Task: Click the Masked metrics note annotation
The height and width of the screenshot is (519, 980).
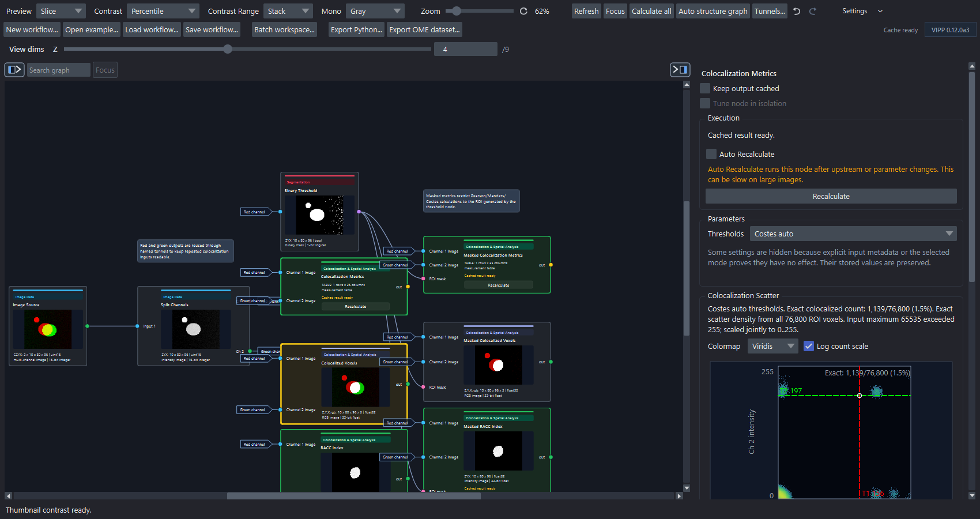Action: pyautogui.click(x=471, y=201)
